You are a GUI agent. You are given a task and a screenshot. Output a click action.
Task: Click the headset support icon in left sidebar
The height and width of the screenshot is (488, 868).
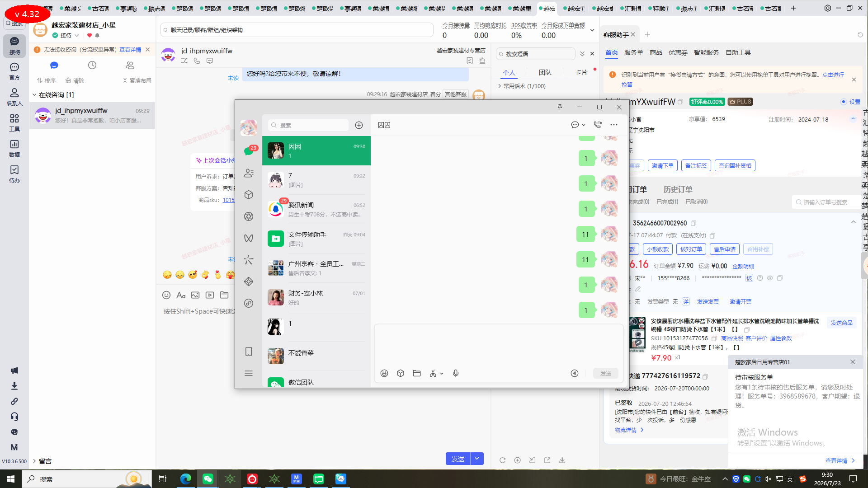click(x=14, y=417)
